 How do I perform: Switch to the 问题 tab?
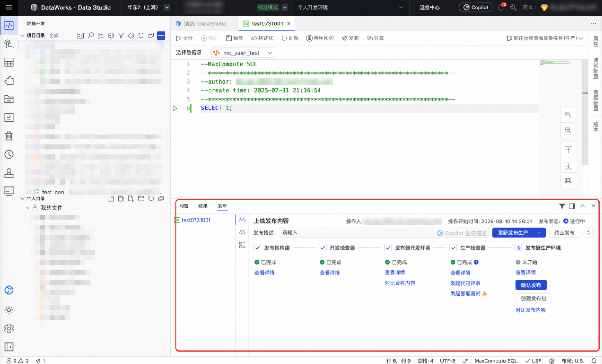184,206
